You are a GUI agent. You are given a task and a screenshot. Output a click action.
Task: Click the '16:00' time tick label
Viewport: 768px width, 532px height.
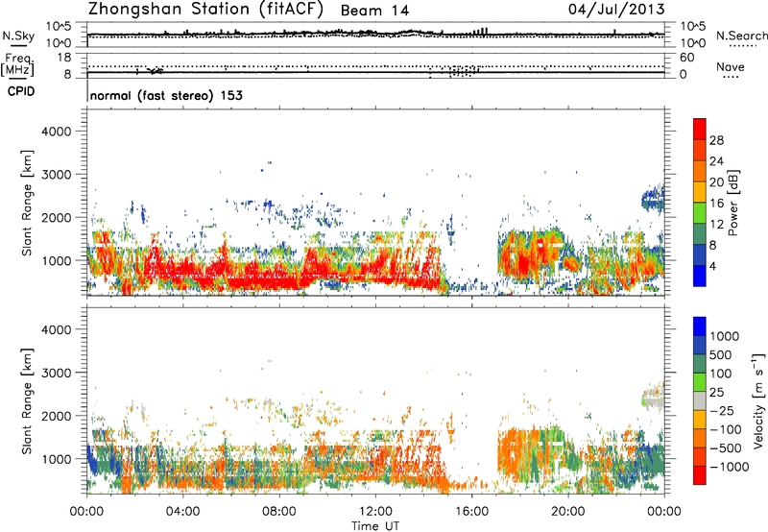pos(471,512)
